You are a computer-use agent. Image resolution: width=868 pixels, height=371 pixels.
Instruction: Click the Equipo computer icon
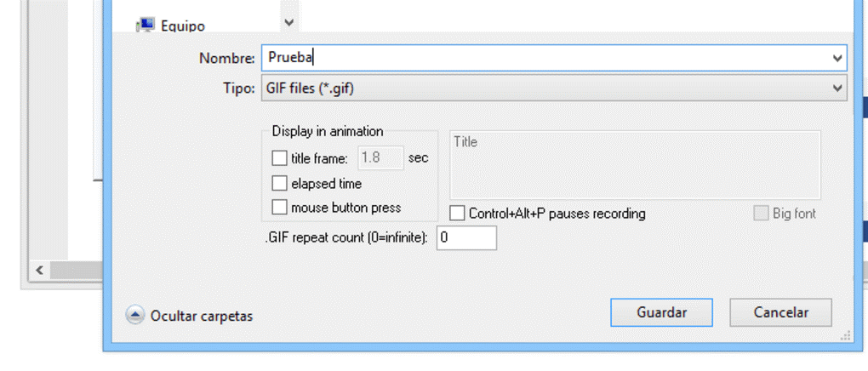pos(145,26)
